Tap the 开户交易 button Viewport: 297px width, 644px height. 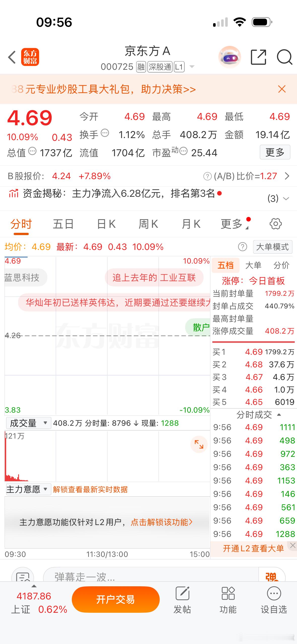click(116, 600)
